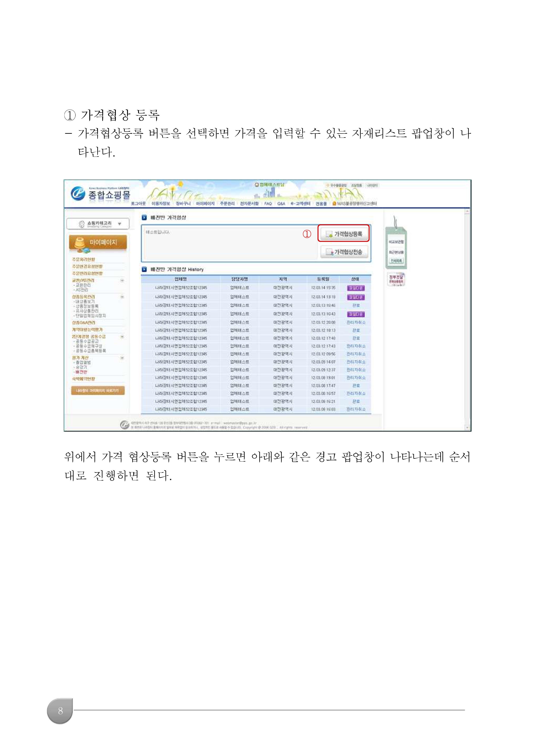Select 배전반 in the sidebar menu
Screen dimensions: 535x756
(81, 372)
